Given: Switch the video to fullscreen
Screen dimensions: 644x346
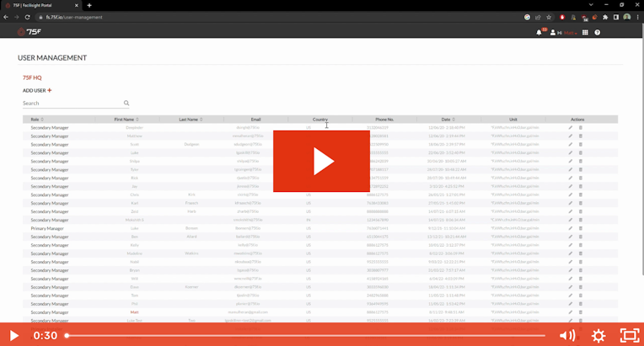Looking at the screenshot, I should pos(630,336).
